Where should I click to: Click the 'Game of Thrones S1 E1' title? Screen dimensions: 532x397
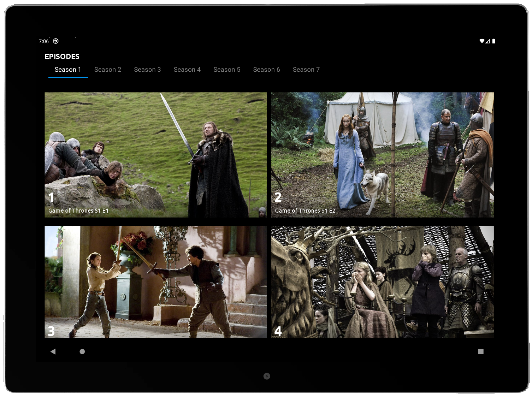pyautogui.click(x=78, y=211)
